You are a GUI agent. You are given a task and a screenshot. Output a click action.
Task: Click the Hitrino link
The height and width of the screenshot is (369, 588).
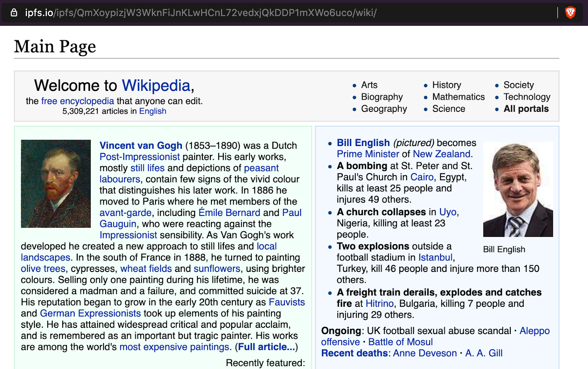(380, 304)
